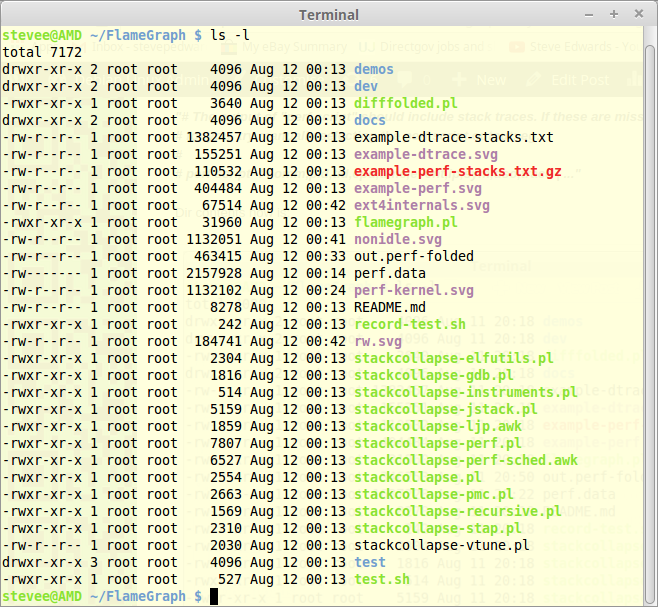The width and height of the screenshot is (658, 607).
Task: Maximize the Terminal window
Action: pos(612,15)
